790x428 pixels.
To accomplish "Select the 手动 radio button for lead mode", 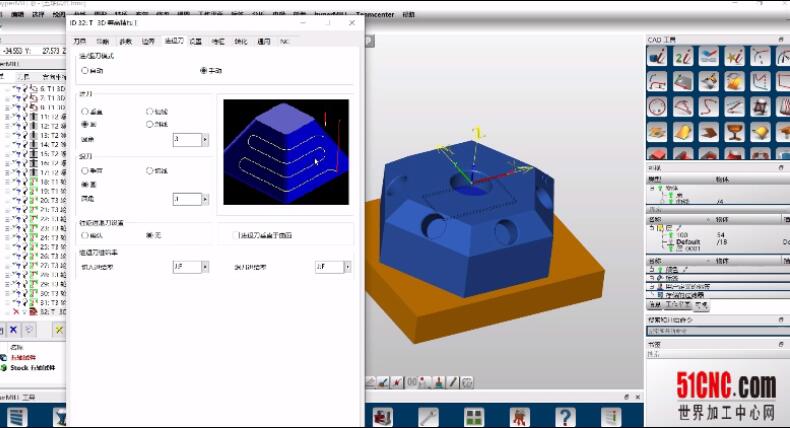I will pos(204,71).
